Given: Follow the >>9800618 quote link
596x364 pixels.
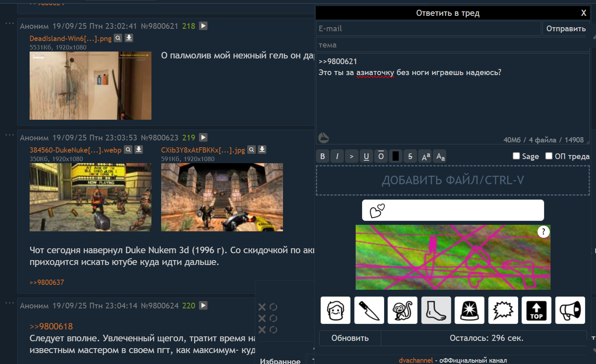Looking at the screenshot, I should click(x=51, y=326).
